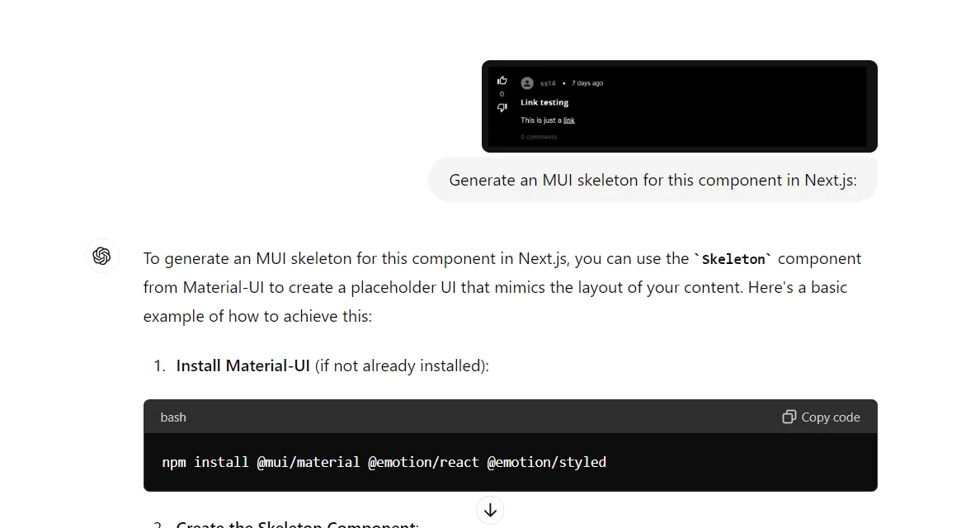Screen dimensions: 980x528
Task: Click the "Install Material-UI" bold step text
Action: pyautogui.click(x=243, y=365)
